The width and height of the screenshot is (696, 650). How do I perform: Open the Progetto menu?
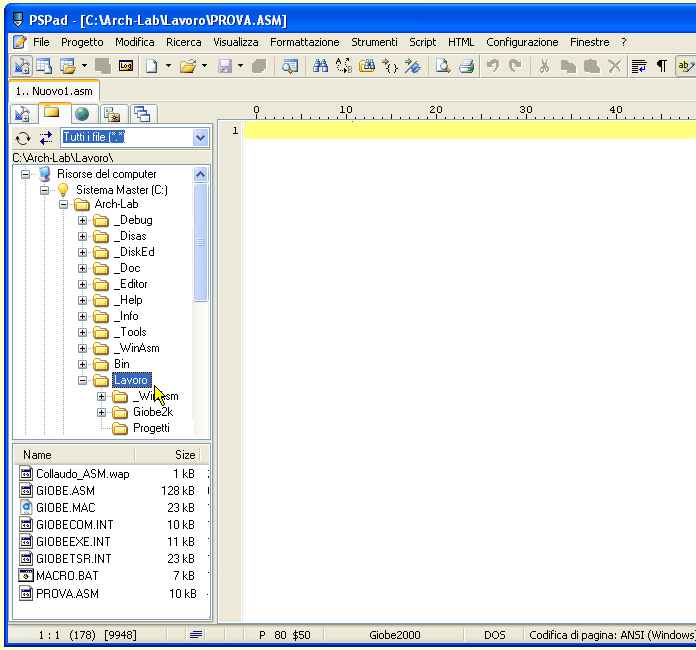pyautogui.click(x=82, y=42)
